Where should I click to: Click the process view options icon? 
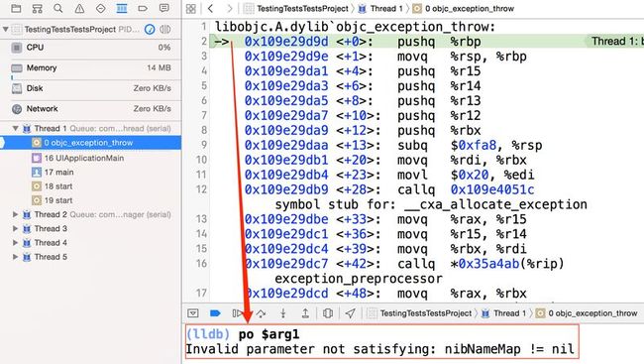(165, 29)
